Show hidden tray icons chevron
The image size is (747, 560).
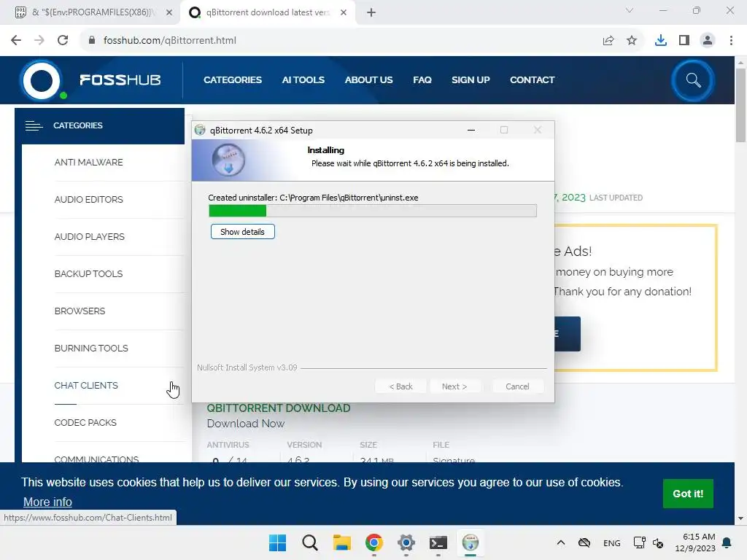click(561, 542)
